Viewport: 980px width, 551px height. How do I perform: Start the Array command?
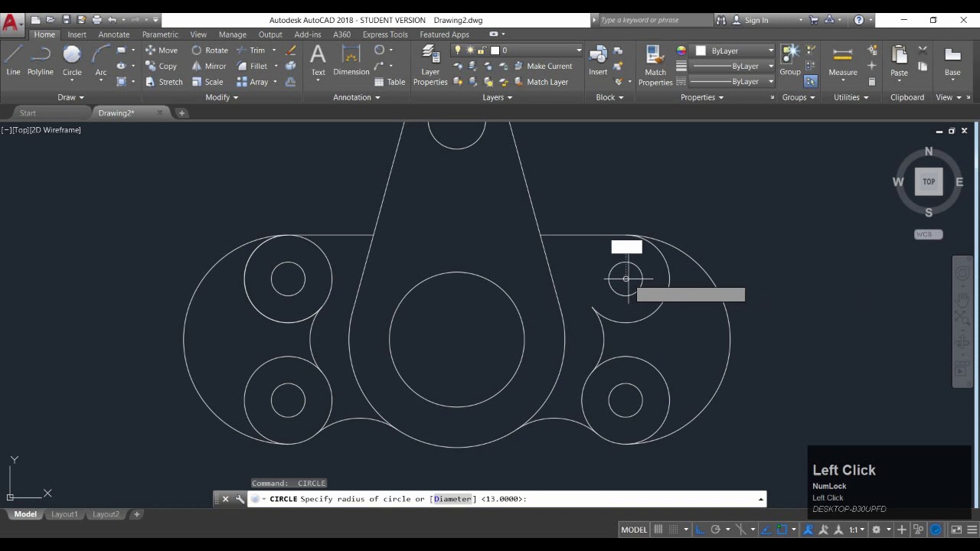[253, 82]
